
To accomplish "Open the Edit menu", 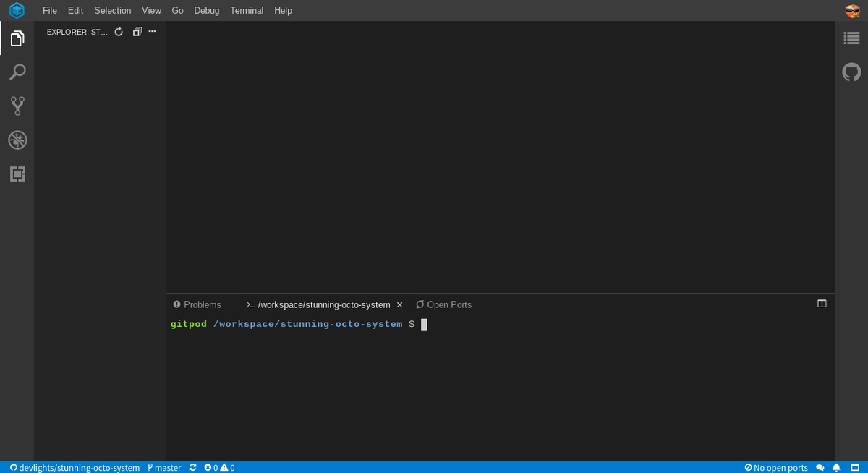I will pyautogui.click(x=75, y=10).
